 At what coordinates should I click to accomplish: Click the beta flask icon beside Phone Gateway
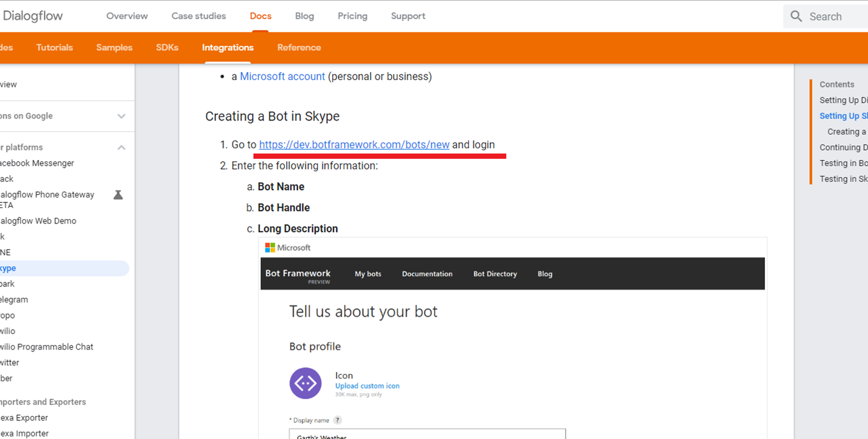118,195
